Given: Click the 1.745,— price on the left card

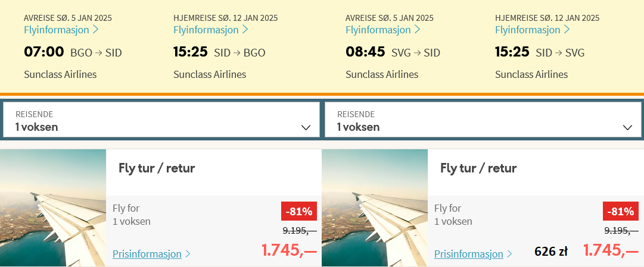Looking at the screenshot, I should (289, 250).
